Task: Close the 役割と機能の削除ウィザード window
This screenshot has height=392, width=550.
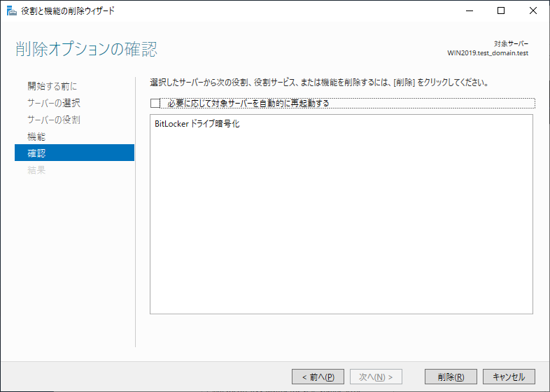Action: tap(533, 11)
